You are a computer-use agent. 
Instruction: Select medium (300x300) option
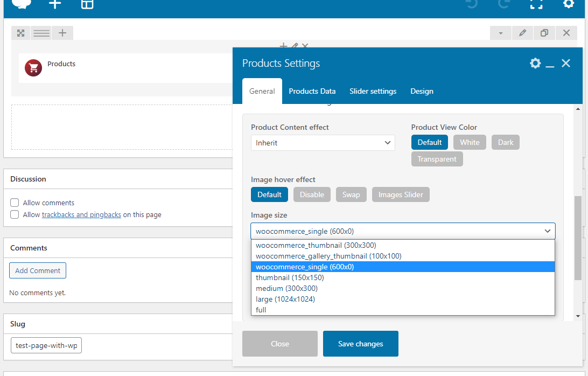pyautogui.click(x=403, y=289)
